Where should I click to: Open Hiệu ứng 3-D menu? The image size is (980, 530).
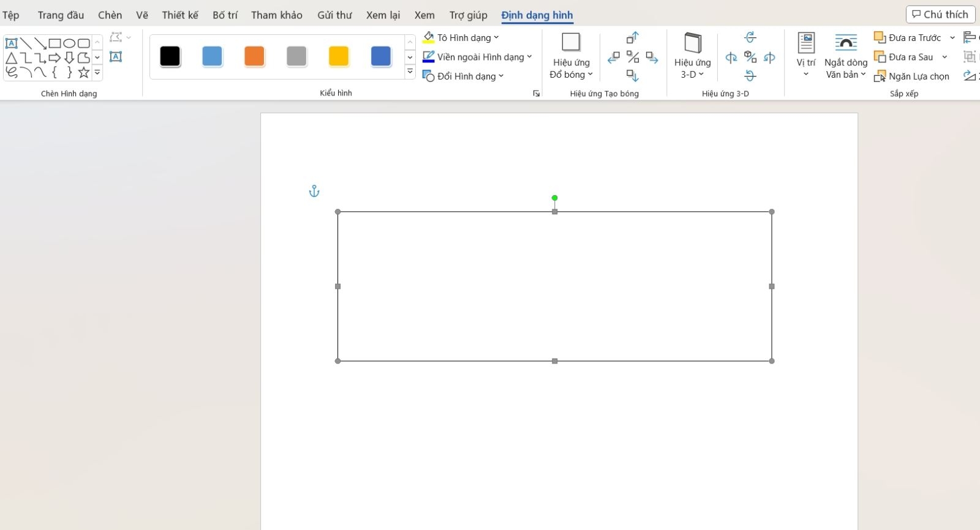pos(692,56)
